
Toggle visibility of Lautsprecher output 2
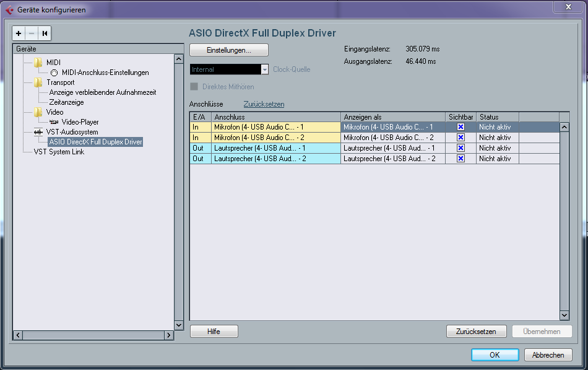(x=460, y=159)
